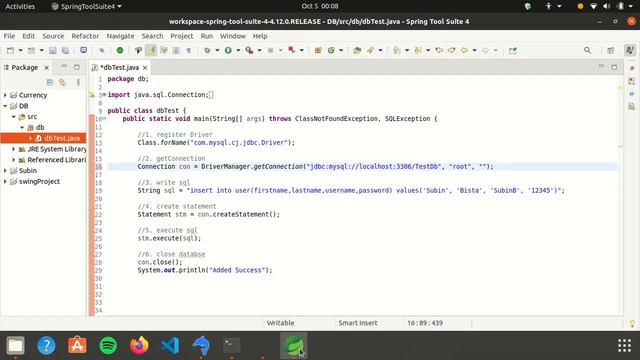Close the Package Explorer view
The width and height of the screenshot is (640, 360).
(47, 67)
